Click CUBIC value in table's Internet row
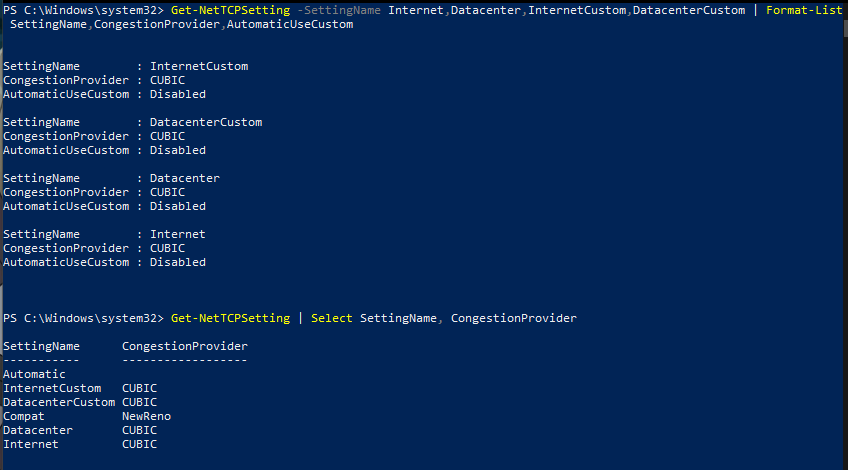The width and height of the screenshot is (848, 470). 140,444
